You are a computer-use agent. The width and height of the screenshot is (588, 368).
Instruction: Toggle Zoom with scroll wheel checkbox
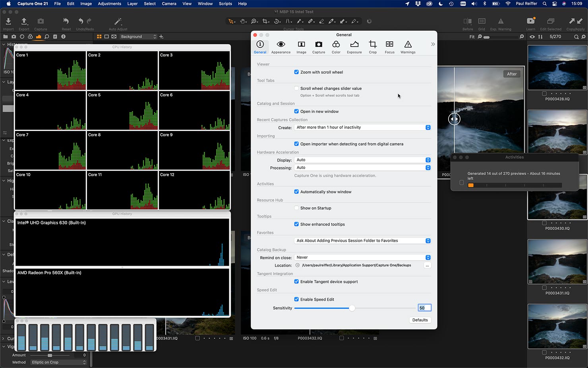(x=296, y=72)
